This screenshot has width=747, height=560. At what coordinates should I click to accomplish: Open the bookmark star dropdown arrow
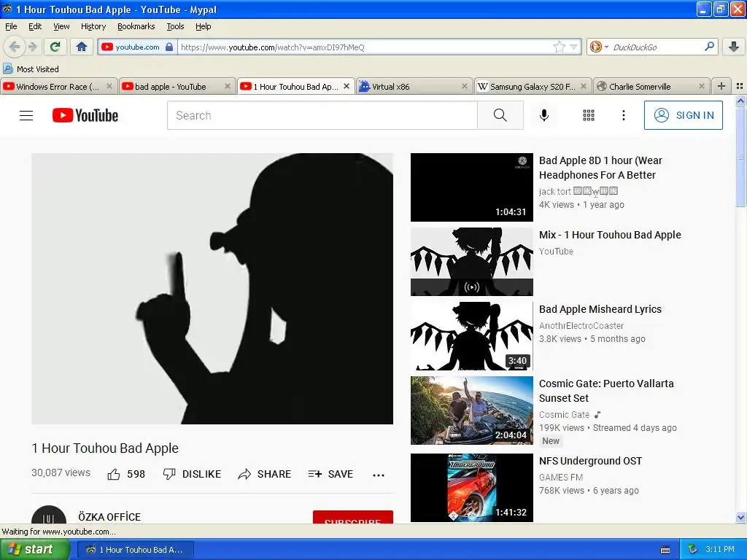pos(573,47)
